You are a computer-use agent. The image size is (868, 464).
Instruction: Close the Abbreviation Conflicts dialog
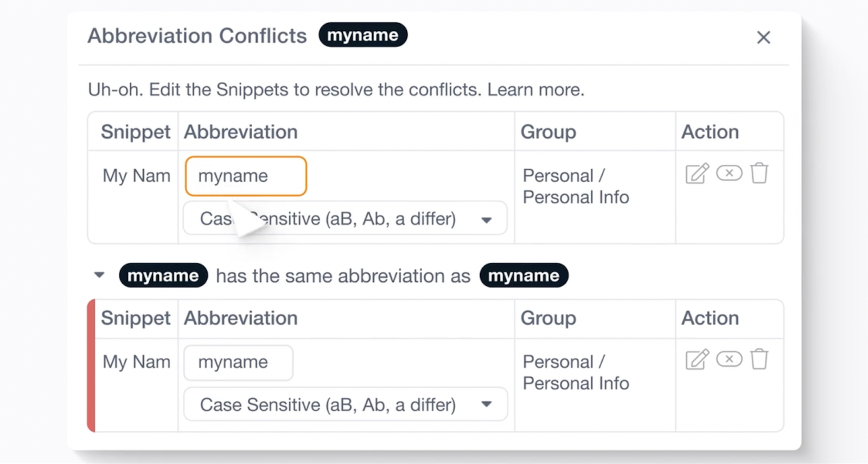(x=763, y=37)
